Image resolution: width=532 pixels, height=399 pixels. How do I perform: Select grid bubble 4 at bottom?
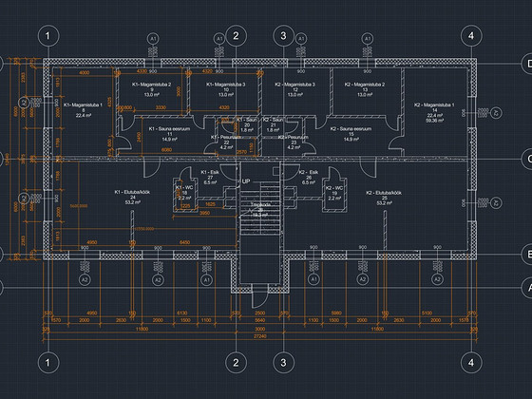click(471, 363)
